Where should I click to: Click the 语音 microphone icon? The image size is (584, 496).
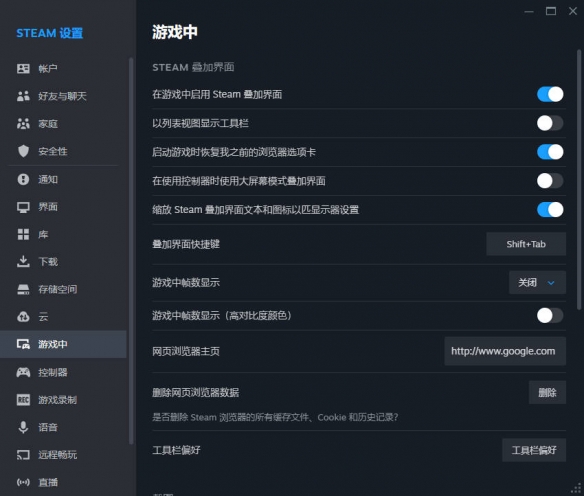(23, 427)
